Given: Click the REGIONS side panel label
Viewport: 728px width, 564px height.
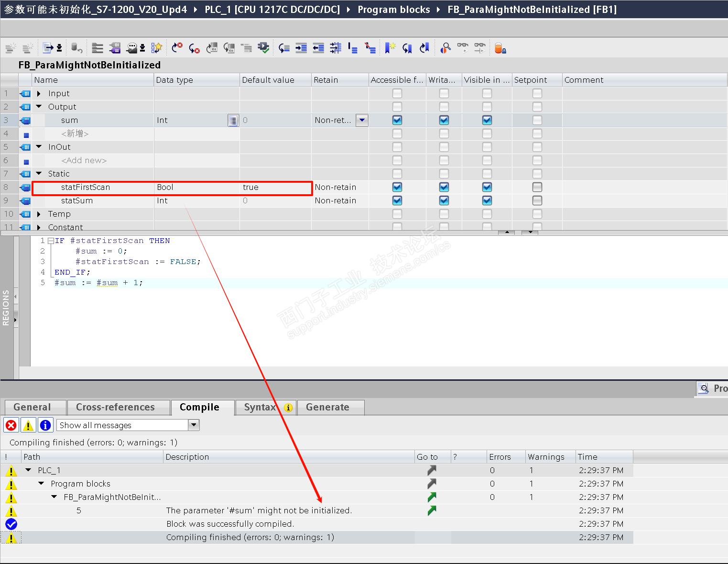Looking at the screenshot, I should pyautogui.click(x=6, y=308).
